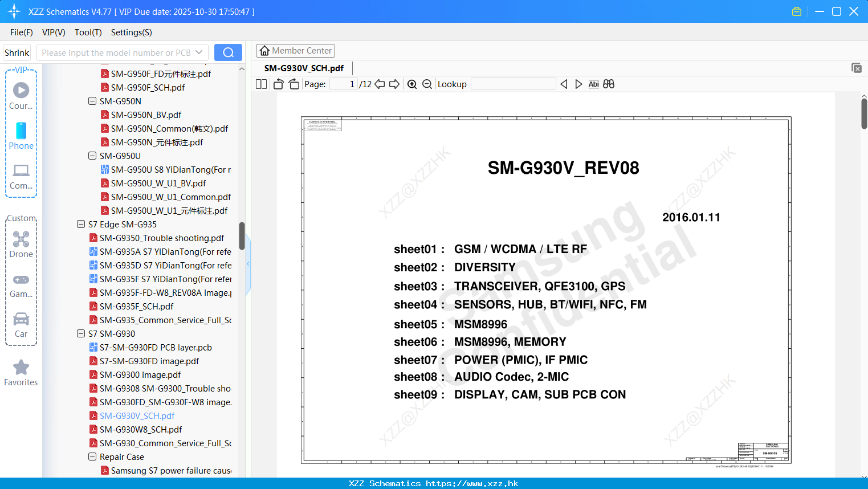Collapse the S7 Edge SM-G935 folder

click(x=81, y=224)
